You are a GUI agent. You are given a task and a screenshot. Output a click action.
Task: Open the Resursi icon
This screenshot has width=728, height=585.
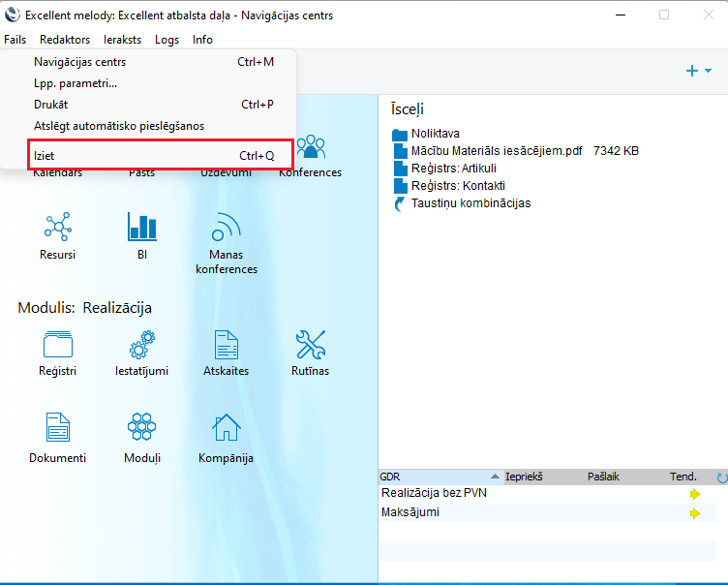pyautogui.click(x=58, y=228)
